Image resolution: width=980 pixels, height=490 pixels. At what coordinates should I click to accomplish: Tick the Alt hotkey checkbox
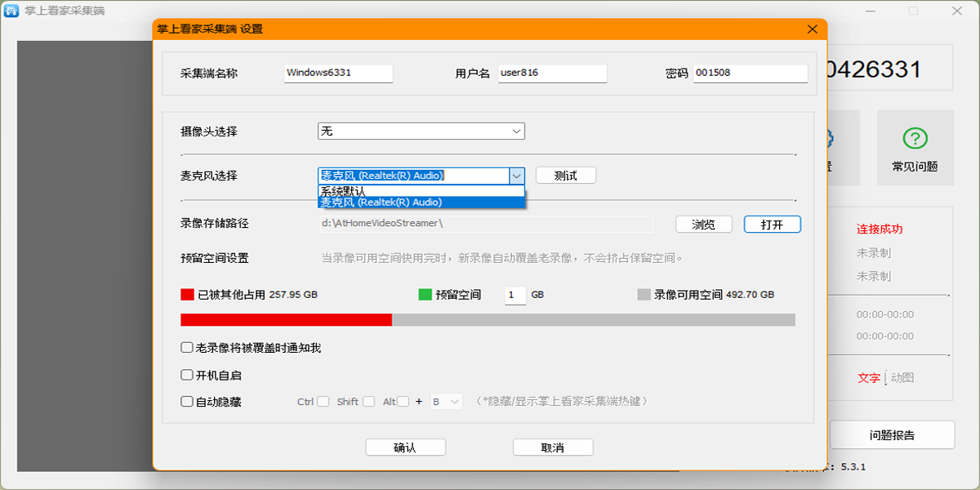pos(403,402)
